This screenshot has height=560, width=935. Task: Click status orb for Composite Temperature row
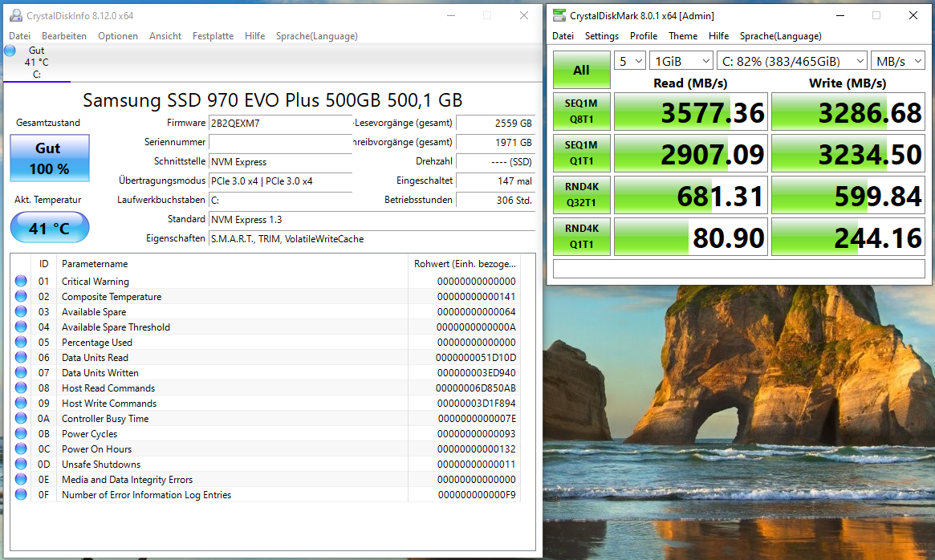(21, 296)
